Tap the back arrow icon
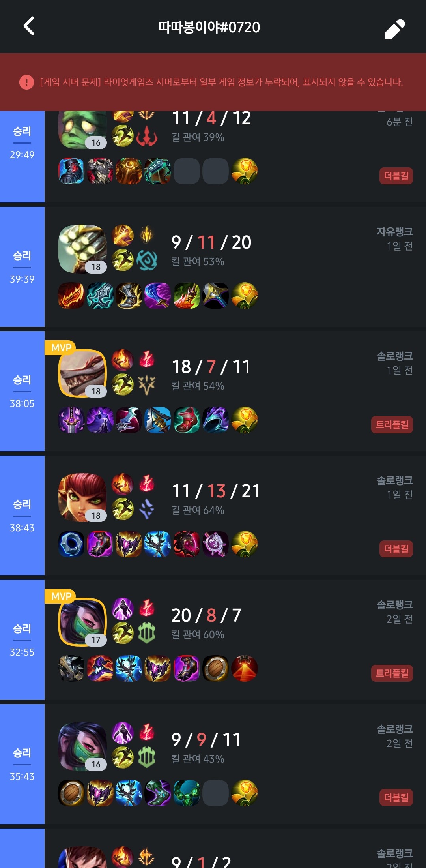The image size is (426, 868). pos(29,26)
